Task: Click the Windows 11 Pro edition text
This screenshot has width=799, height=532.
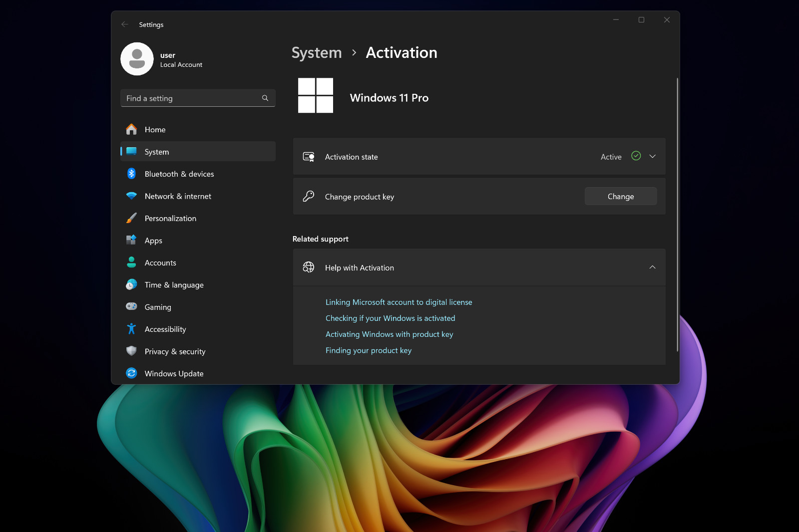Action: [x=389, y=98]
